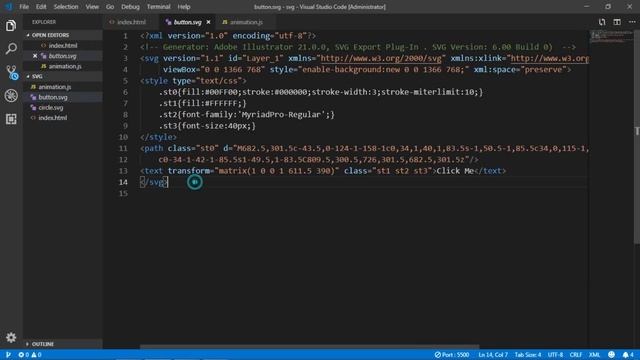The width and height of the screenshot is (640, 360).
Task: Open index.html in SVG folder
Action: 53,118
